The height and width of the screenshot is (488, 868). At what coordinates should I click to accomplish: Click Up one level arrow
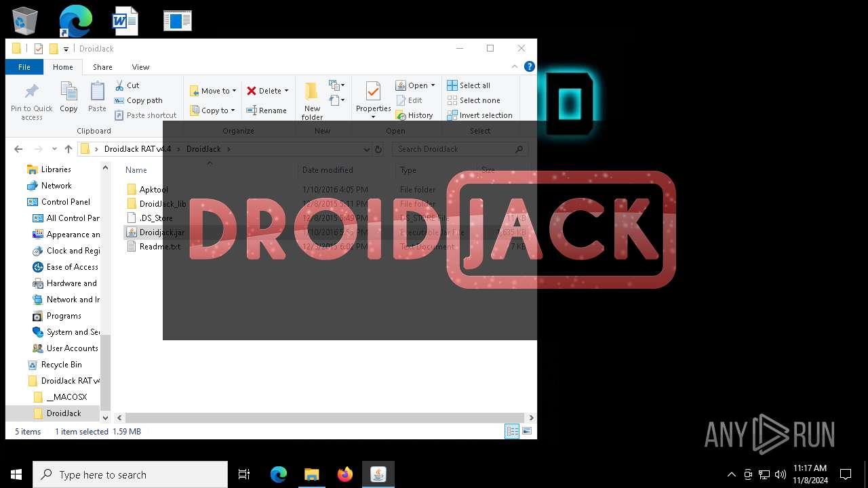68,149
